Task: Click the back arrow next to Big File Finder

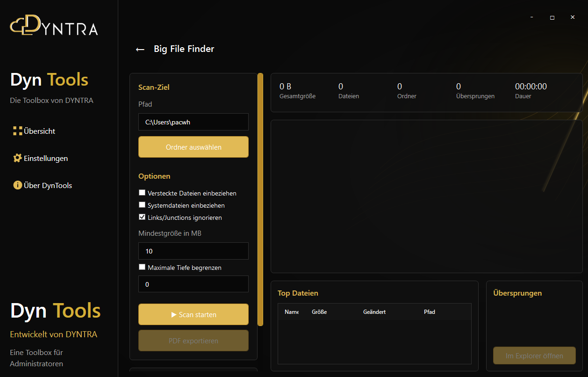Action: [140, 49]
